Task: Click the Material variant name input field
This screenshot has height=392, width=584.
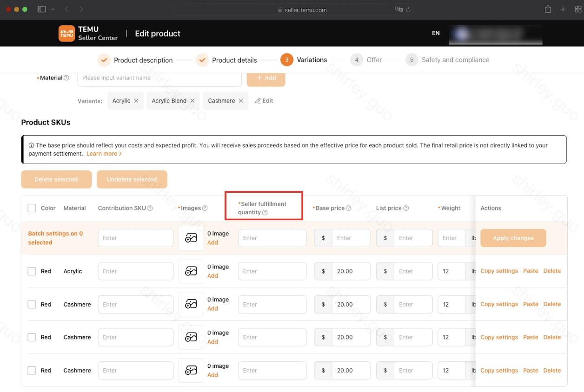Action: click(159, 78)
